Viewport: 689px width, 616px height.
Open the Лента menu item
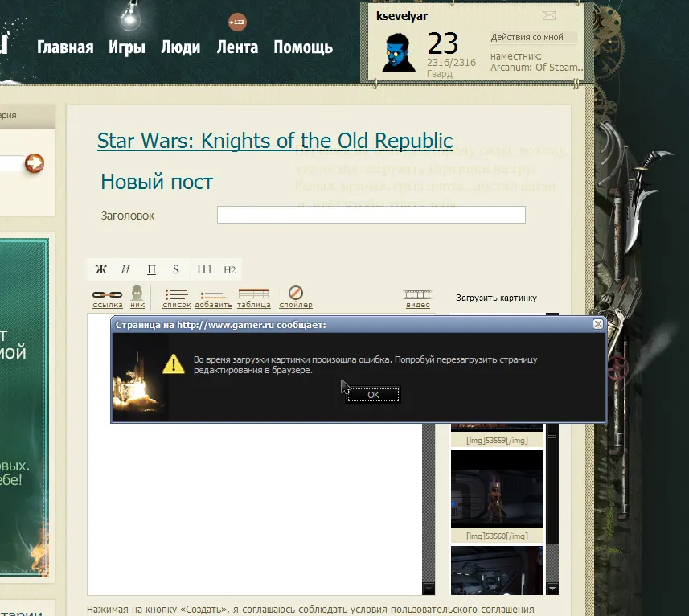click(237, 47)
